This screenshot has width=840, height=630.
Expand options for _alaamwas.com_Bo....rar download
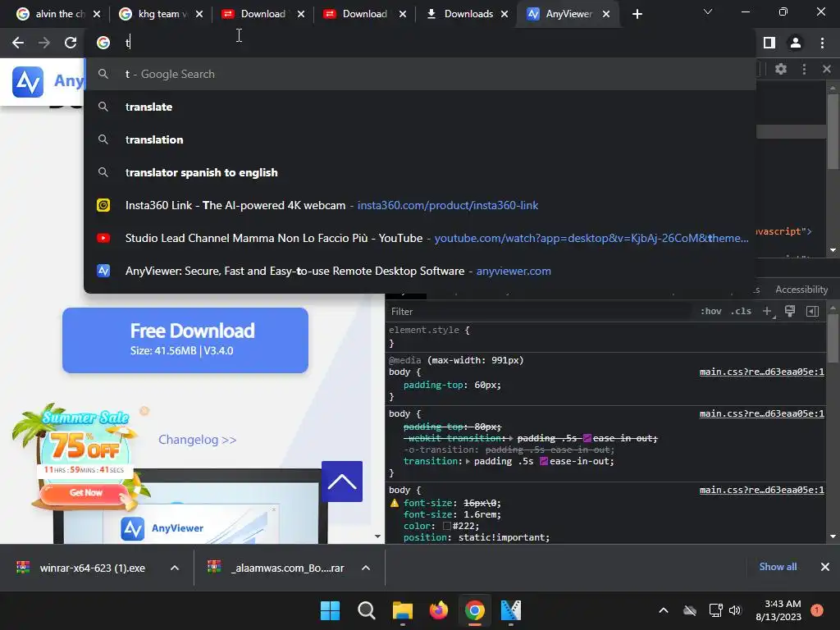(x=366, y=568)
